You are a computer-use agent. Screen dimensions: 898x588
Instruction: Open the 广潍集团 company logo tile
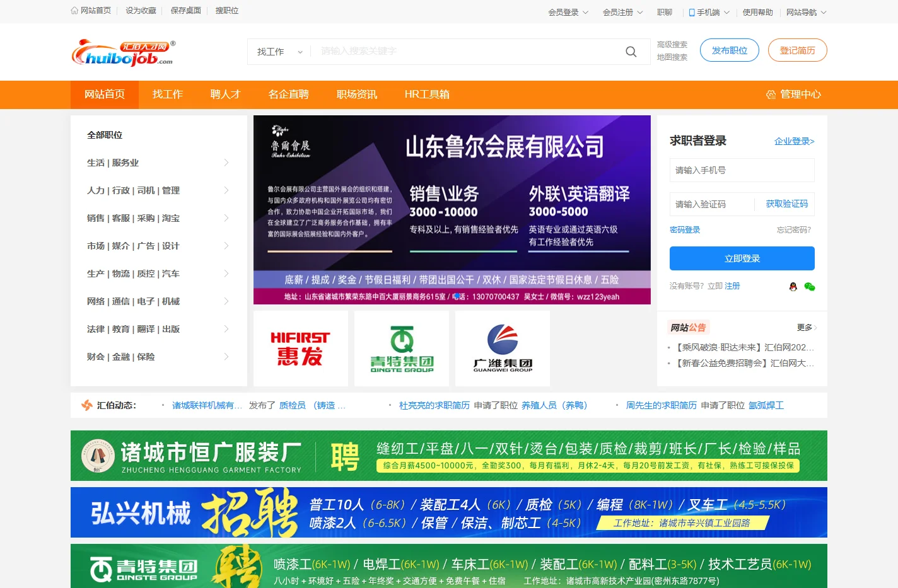pyautogui.click(x=503, y=349)
